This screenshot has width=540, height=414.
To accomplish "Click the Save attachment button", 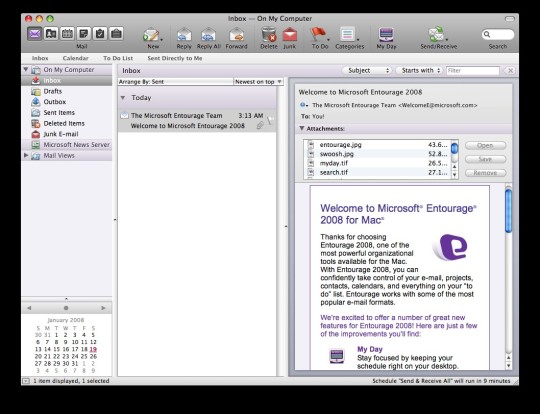I will [485, 159].
